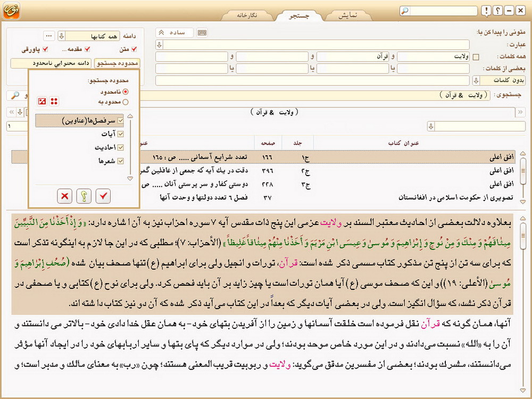Click the select-all four red dots icon
Image resolution: width=532 pixels, height=399 pixels.
(x=54, y=101)
